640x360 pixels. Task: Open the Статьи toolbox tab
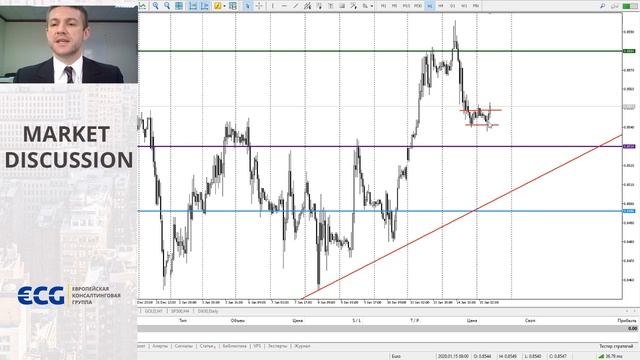coord(207,346)
